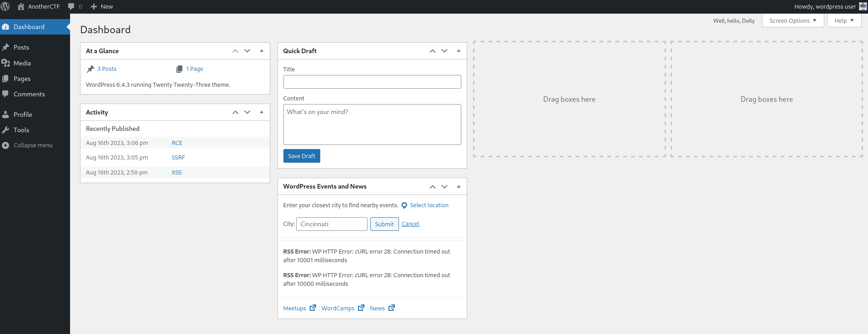Screen dimensions: 868x334
Task: Click the user avatar in admin bar
Action: pyautogui.click(x=863, y=6)
